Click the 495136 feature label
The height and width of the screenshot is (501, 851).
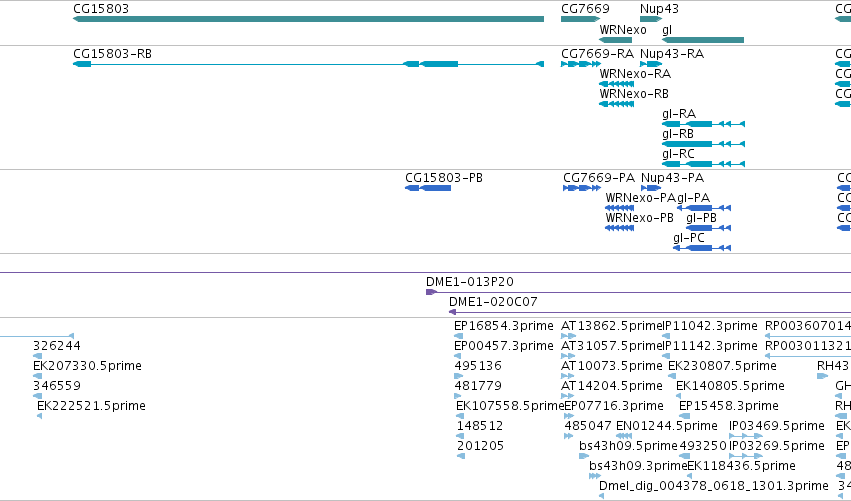pos(478,366)
